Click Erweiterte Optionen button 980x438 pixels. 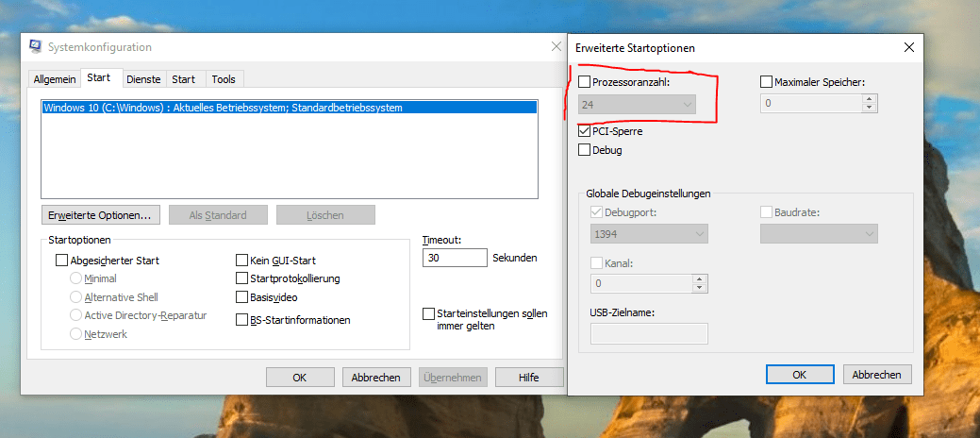click(x=100, y=214)
